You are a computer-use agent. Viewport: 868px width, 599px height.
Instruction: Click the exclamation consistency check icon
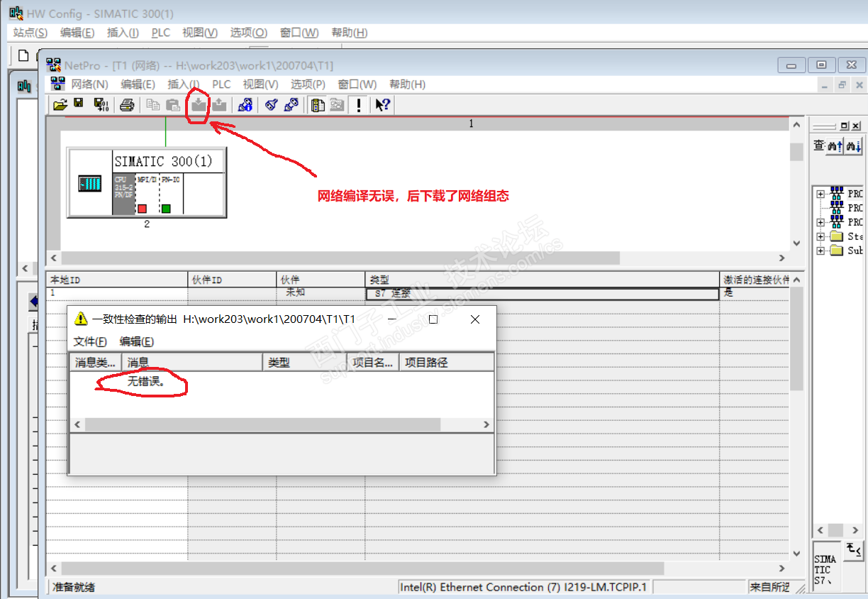(x=360, y=105)
